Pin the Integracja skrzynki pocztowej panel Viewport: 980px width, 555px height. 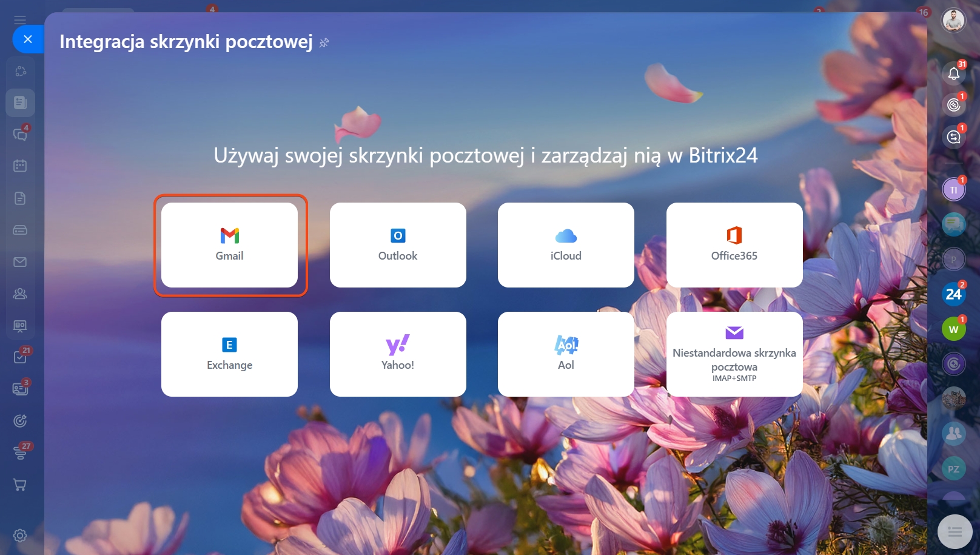[324, 42]
